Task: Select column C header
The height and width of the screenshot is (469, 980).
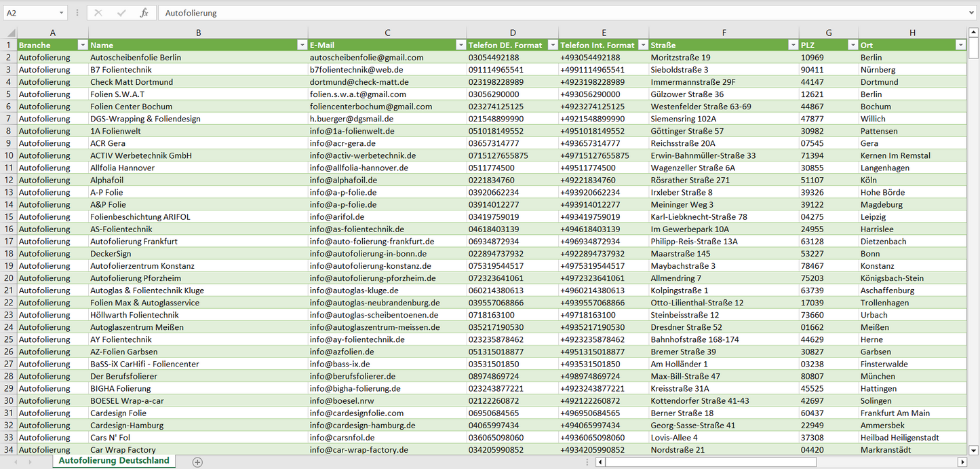Action: tap(387, 33)
